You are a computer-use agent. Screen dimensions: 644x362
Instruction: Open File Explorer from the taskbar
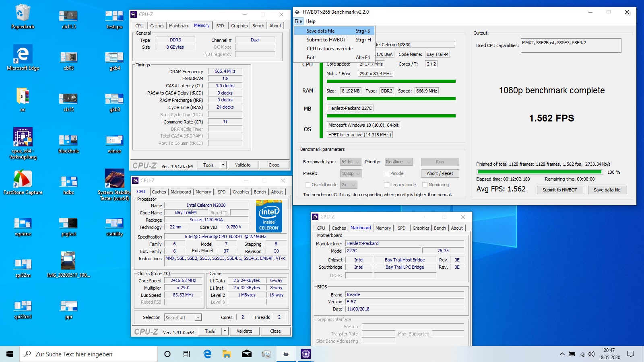pos(227,354)
